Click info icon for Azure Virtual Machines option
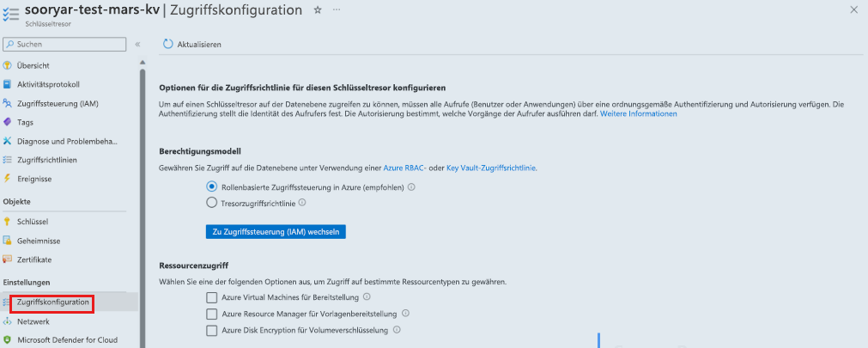The height and width of the screenshot is (348, 868). click(367, 297)
